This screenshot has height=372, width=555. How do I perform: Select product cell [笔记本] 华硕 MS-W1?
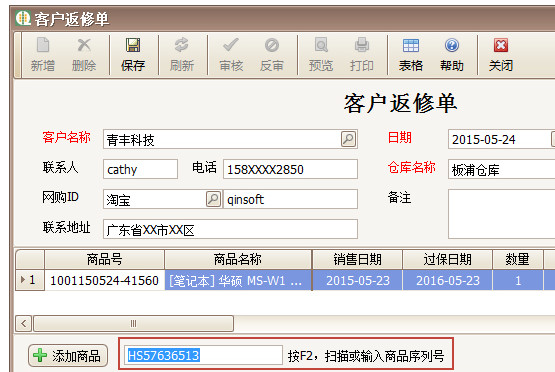[238, 280]
